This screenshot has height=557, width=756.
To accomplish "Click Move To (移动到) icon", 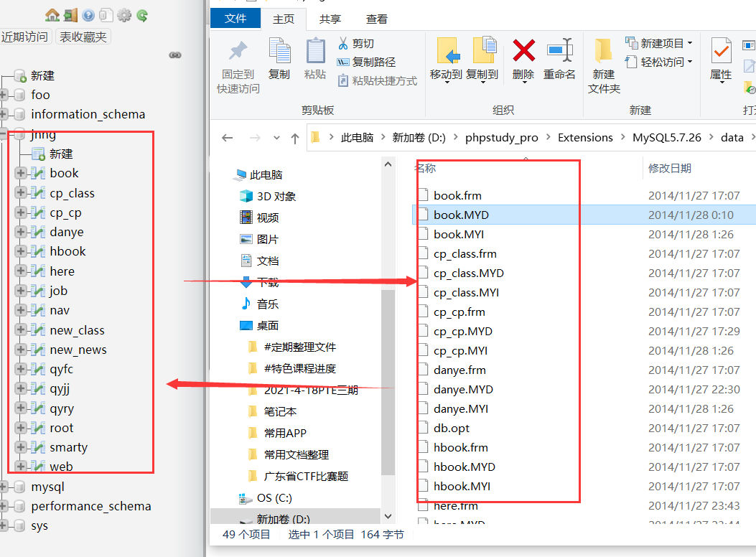I will coord(448,50).
